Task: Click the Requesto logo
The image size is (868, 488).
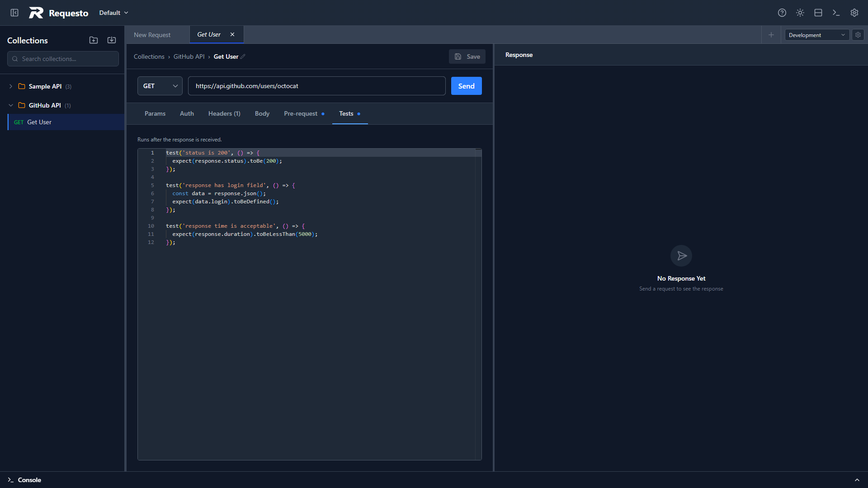Action: coord(59,13)
